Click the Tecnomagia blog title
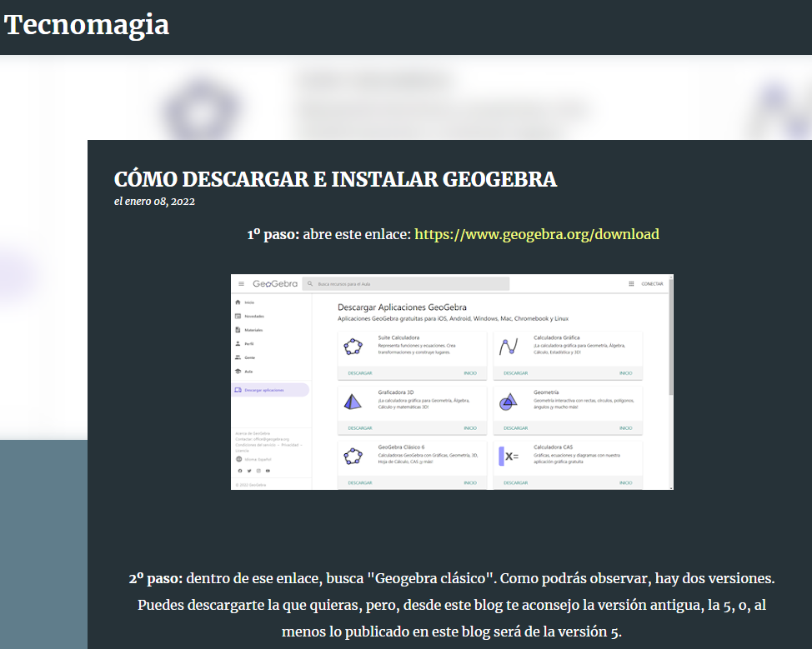812x649 pixels. (87, 25)
